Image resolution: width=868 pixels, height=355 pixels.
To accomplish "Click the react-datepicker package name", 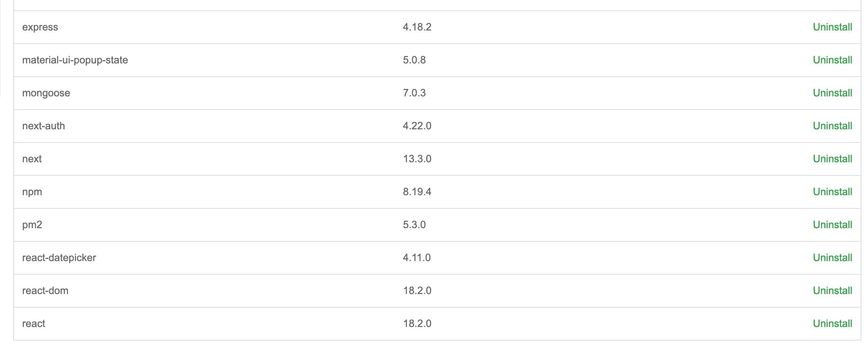I will (x=59, y=258).
